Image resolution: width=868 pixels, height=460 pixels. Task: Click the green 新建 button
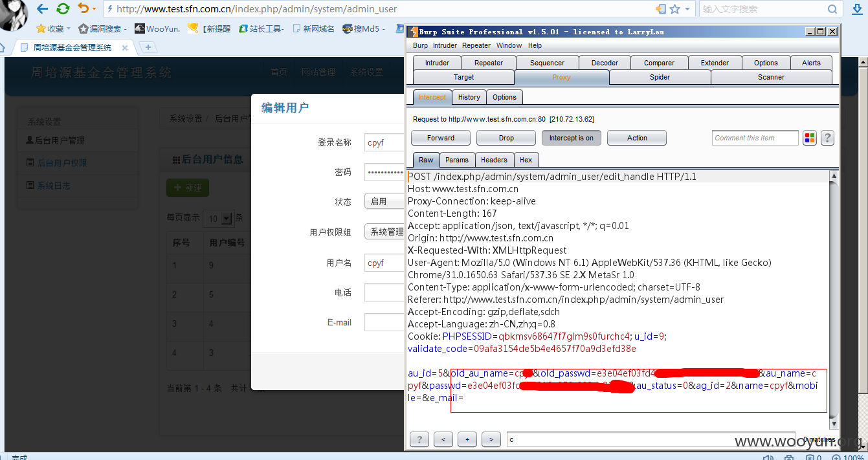[188, 188]
